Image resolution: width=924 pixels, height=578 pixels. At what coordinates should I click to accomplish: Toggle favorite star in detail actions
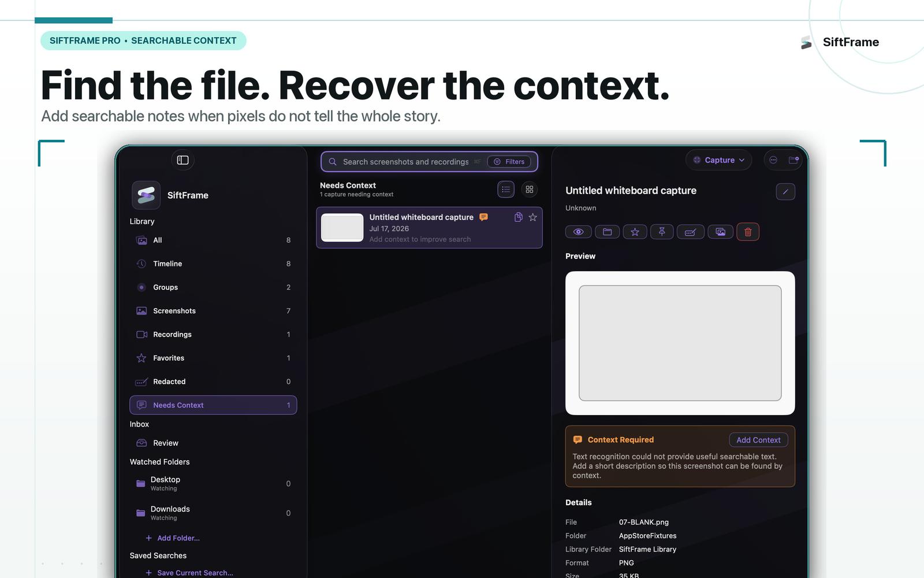coord(635,232)
